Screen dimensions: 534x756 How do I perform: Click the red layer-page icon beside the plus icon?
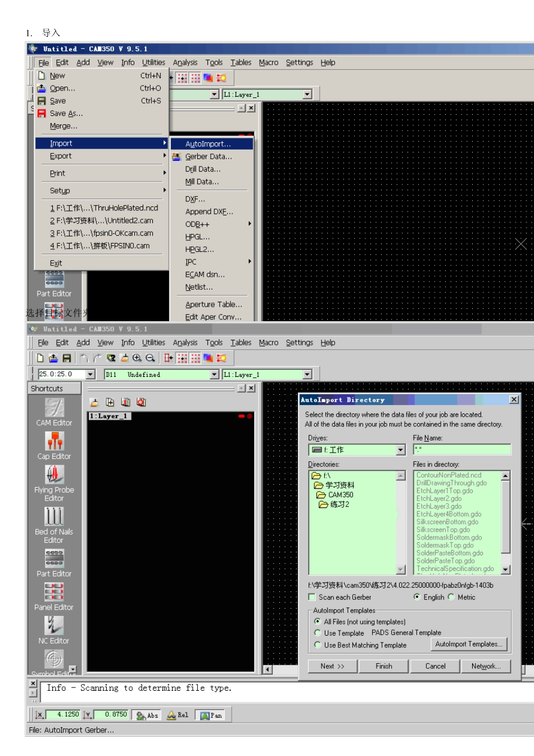click(x=125, y=402)
